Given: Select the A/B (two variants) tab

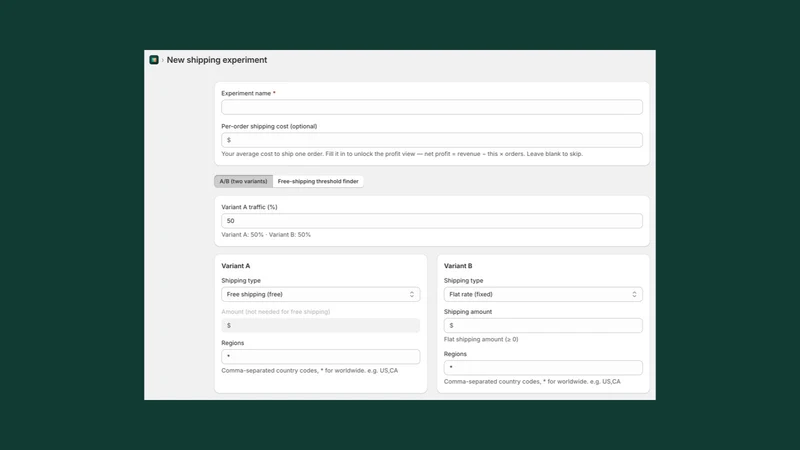Looking at the screenshot, I should tap(243, 181).
